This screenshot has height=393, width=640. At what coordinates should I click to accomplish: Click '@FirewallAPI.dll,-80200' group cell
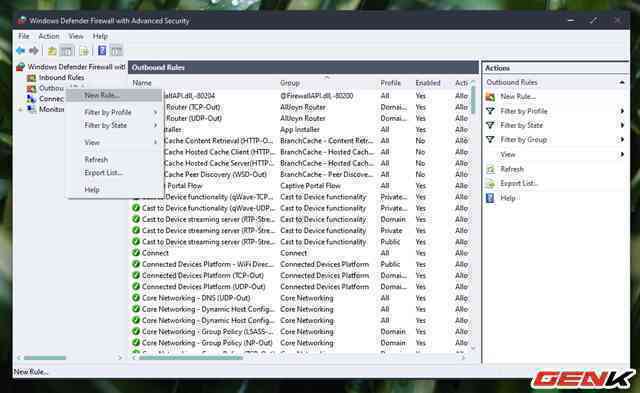pos(316,96)
